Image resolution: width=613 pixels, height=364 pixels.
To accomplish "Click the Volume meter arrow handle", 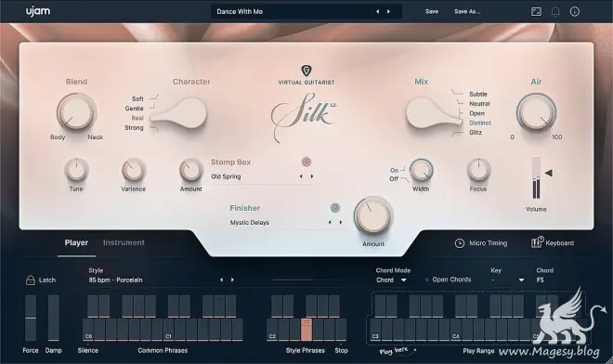I will click(549, 173).
